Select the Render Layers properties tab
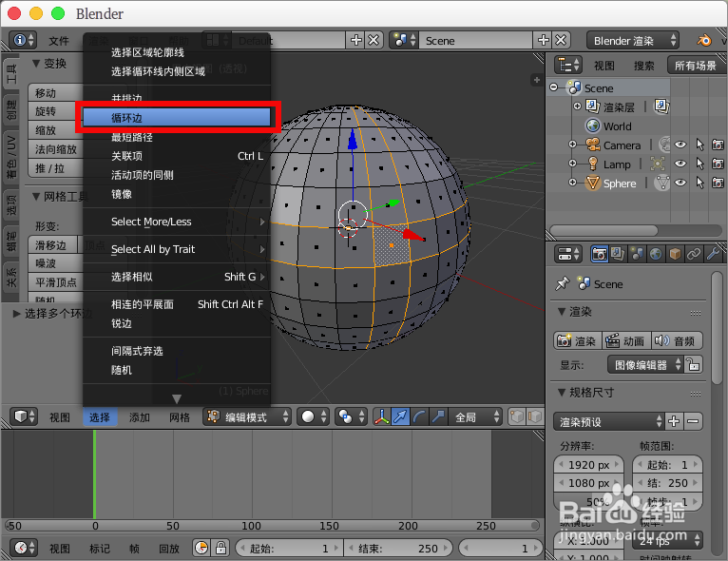 pyautogui.click(x=618, y=254)
